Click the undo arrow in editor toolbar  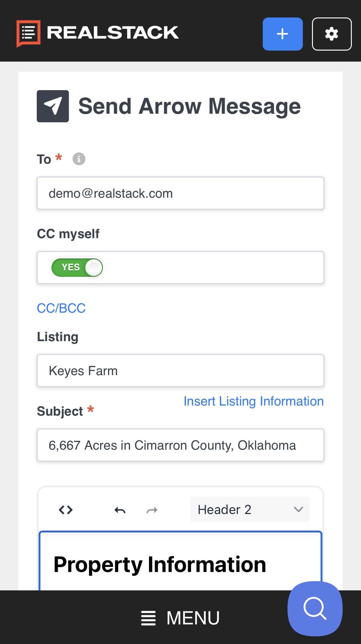(x=120, y=510)
